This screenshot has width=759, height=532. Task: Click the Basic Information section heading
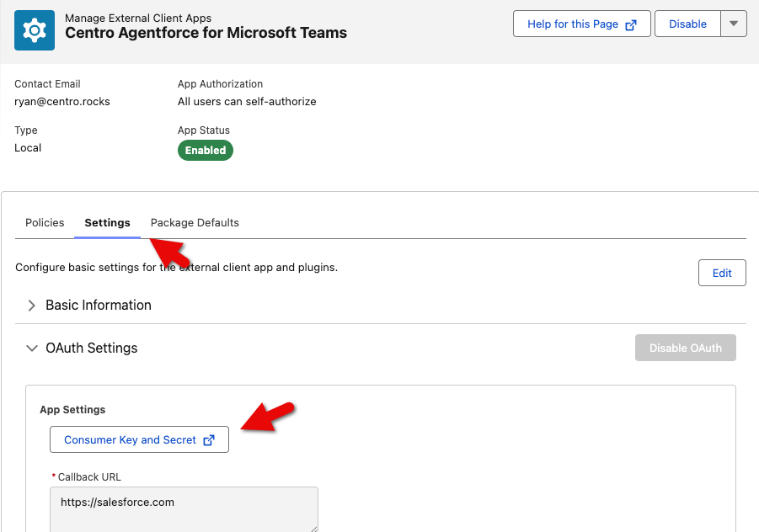click(99, 306)
